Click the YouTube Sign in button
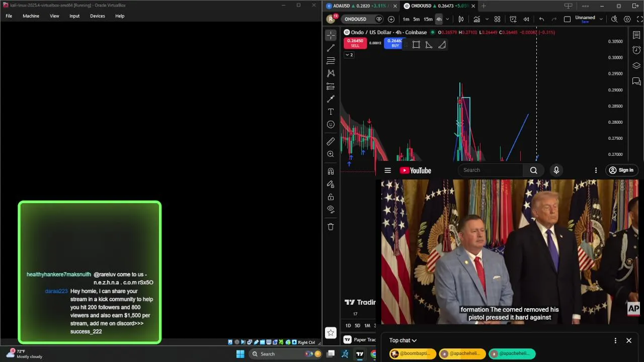The width and height of the screenshot is (644, 362). point(621,170)
